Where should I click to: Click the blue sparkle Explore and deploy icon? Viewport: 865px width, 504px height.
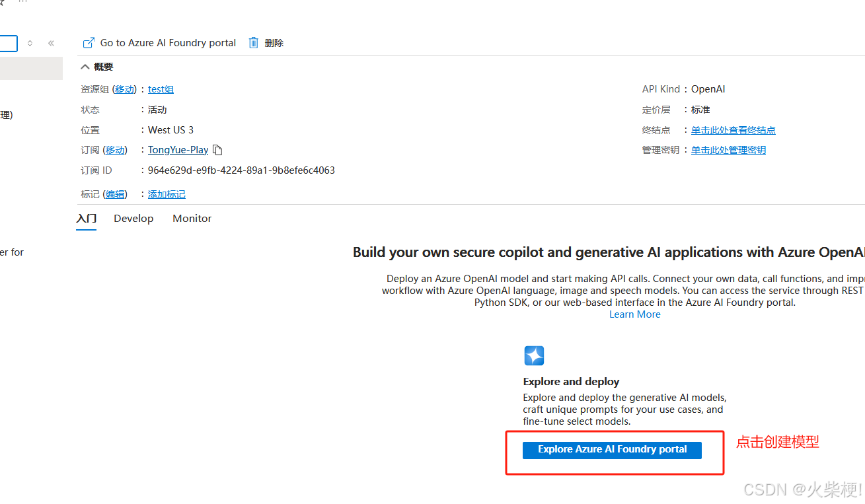534,355
